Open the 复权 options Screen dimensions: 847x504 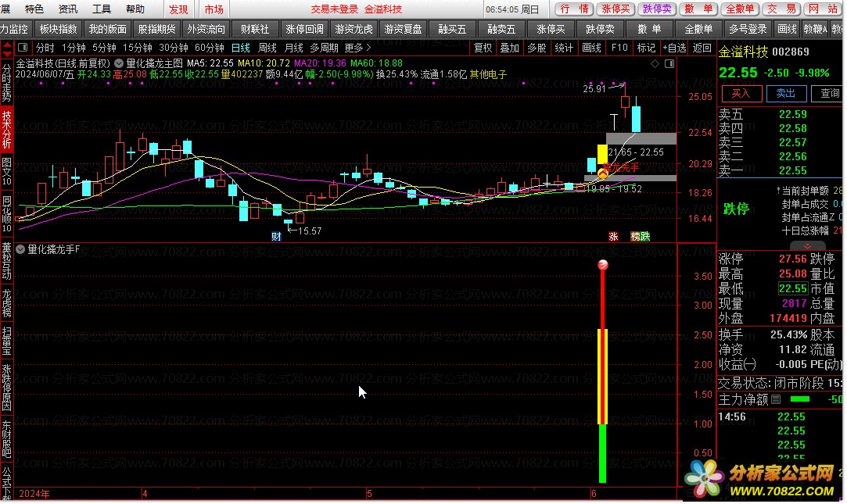tap(483, 48)
